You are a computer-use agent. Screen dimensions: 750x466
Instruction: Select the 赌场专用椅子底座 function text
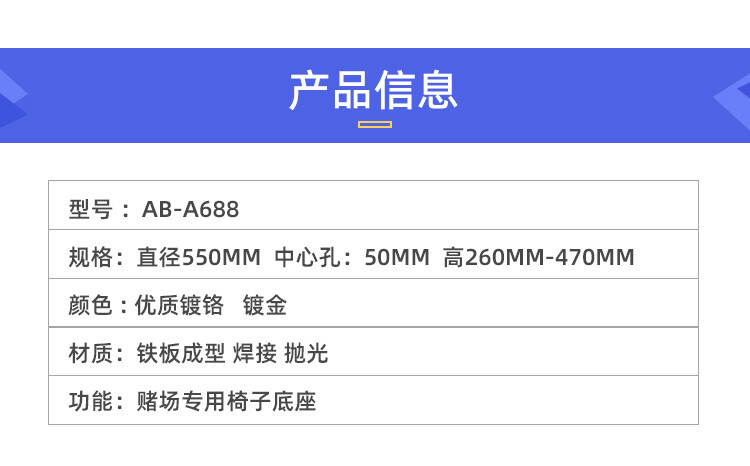[225, 402]
